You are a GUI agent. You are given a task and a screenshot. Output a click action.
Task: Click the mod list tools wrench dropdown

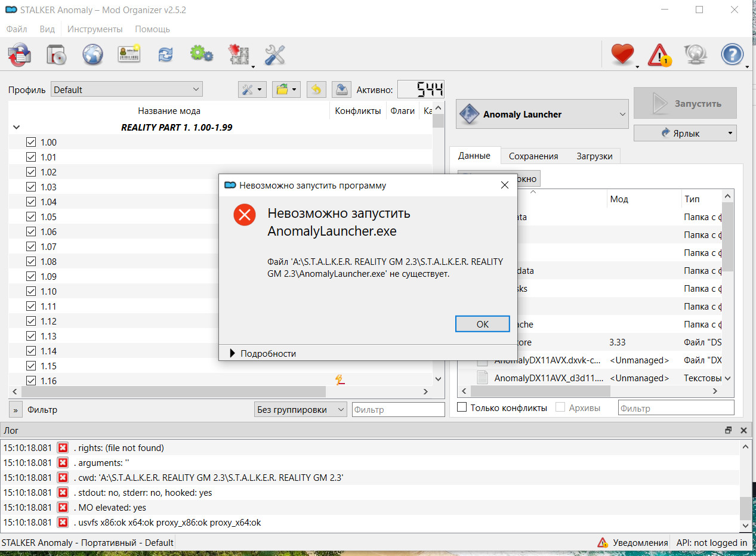[x=252, y=89]
